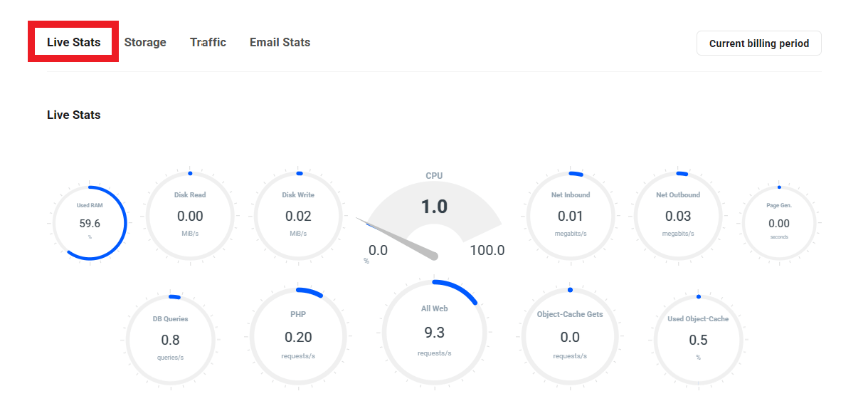Click the CPU 100.0 maximum label
Image resolution: width=868 pixels, height=416 pixels.
[x=487, y=250]
